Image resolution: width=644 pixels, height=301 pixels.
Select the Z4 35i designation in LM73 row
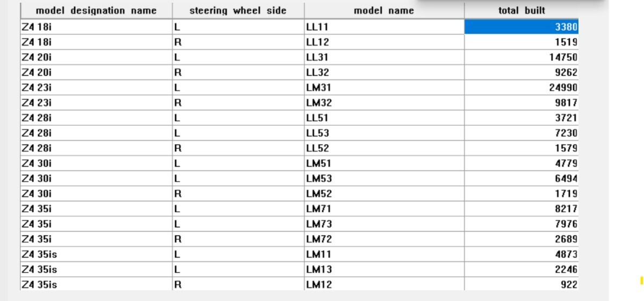pos(96,224)
